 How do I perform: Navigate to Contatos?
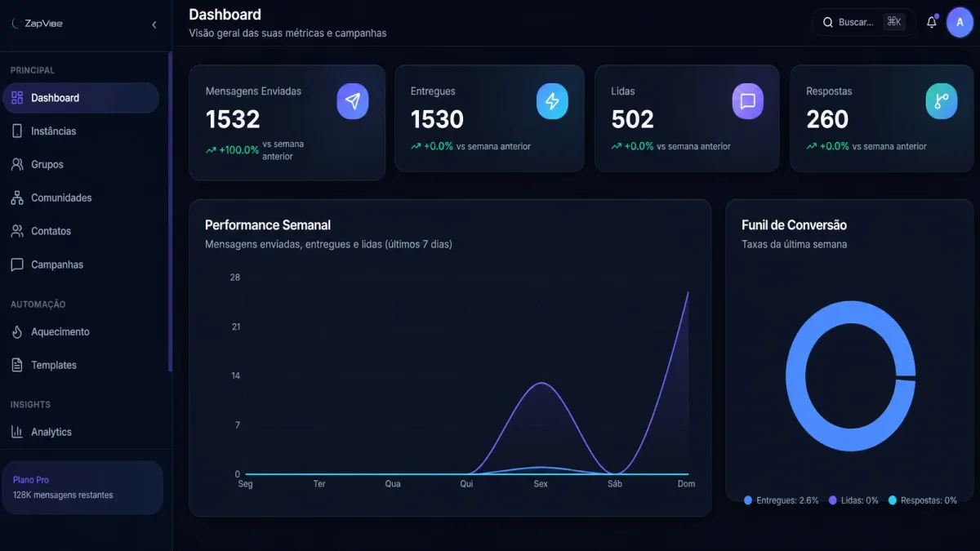[81, 232]
